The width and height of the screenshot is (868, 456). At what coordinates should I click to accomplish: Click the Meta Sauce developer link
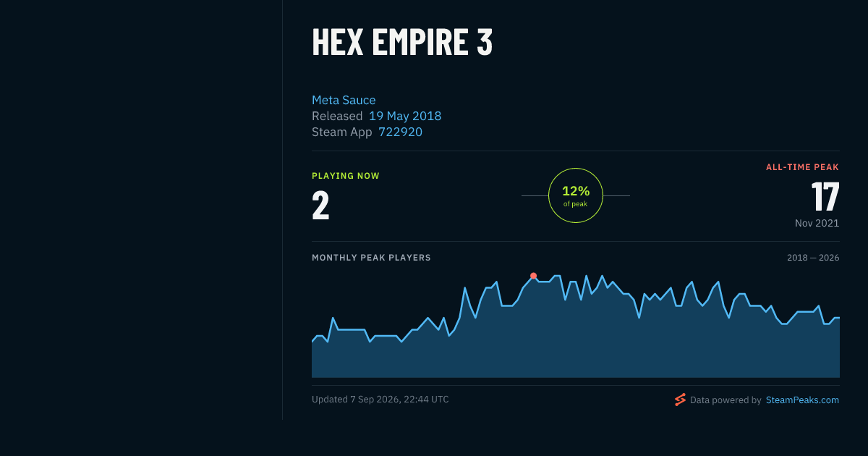click(x=344, y=100)
